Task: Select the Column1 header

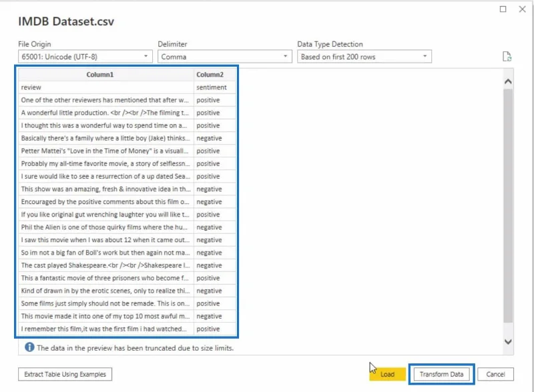Action: click(x=106, y=75)
